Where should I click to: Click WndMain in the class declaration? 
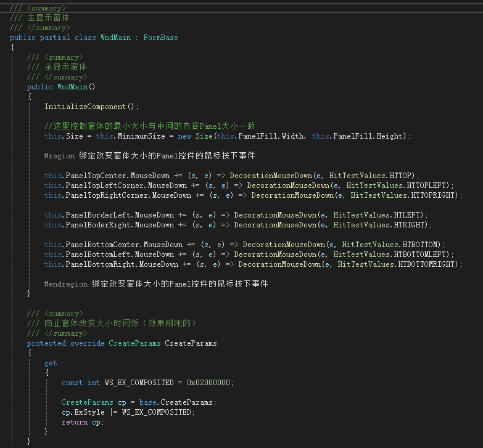pyautogui.click(x=115, y=38)
